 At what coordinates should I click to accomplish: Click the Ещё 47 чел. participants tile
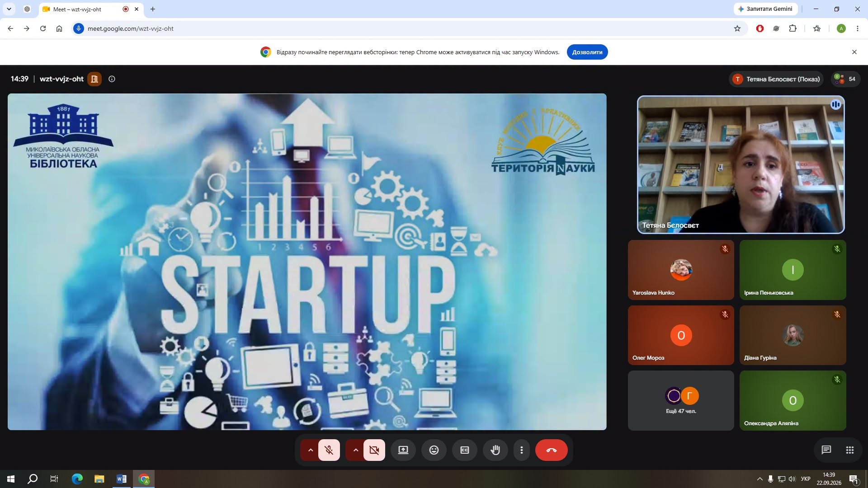pos(681,400)
